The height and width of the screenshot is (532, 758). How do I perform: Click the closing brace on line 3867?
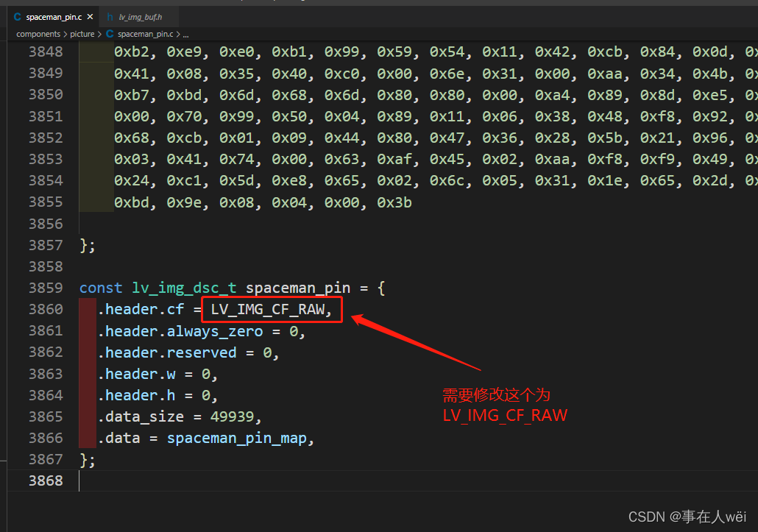84,459
